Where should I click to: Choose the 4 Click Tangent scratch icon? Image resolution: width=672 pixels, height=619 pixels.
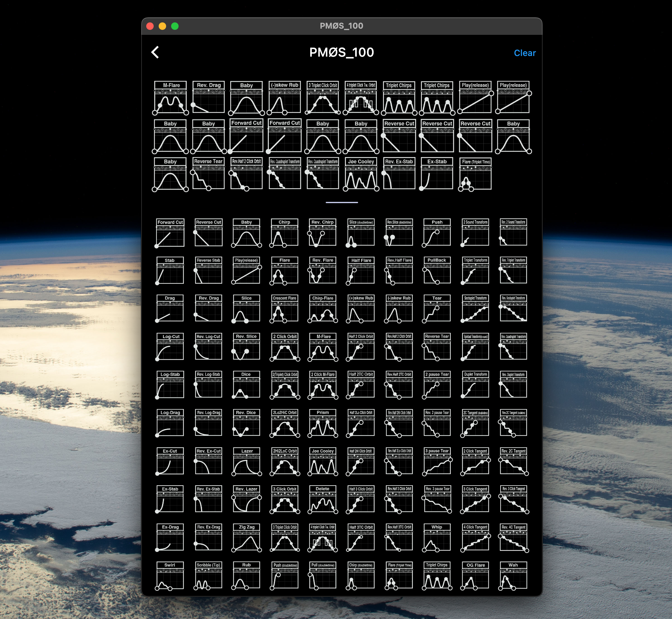point(475,538)
